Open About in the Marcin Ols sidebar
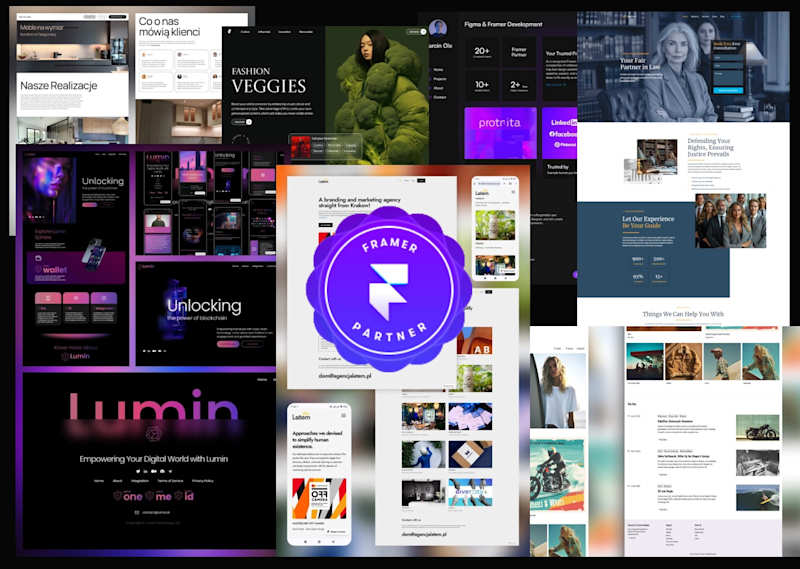This screenshot has height=569, width=800. pyautogui.click(x=438, y=88)
